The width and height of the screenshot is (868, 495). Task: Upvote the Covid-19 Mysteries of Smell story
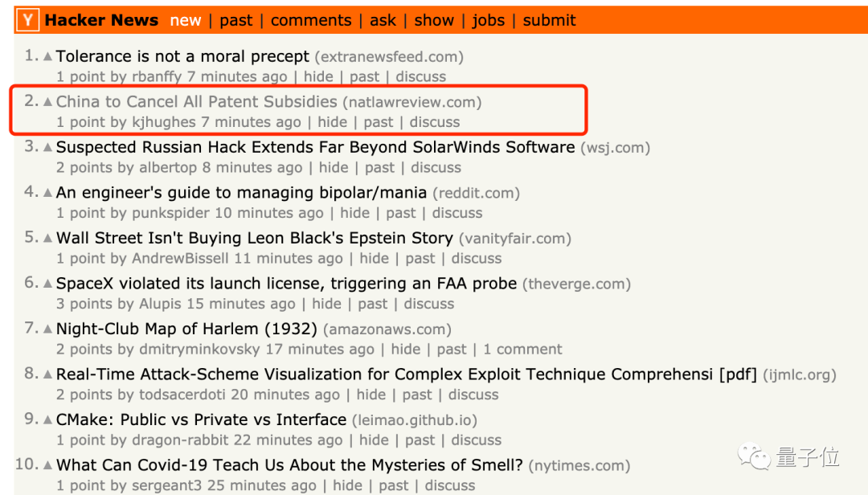point(47,464)
